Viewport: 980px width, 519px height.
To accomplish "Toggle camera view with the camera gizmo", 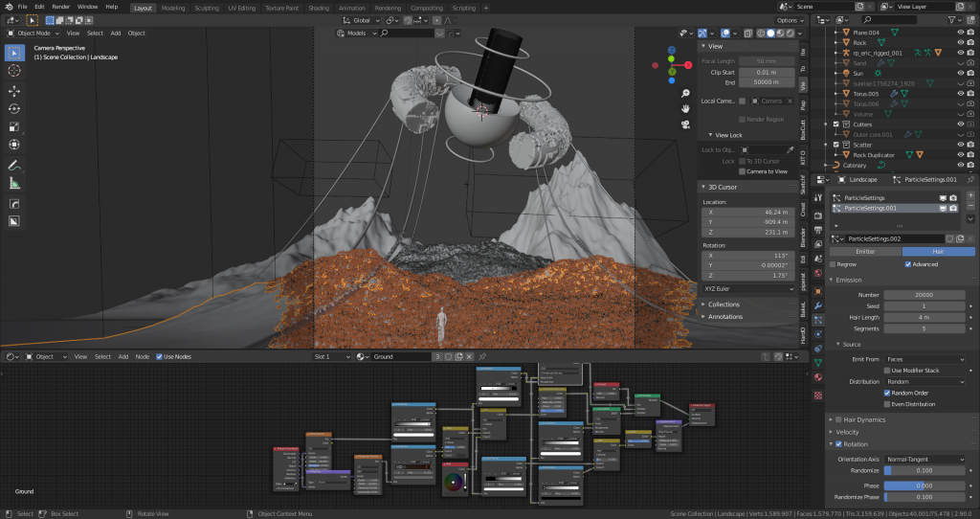I will point(686,124).
